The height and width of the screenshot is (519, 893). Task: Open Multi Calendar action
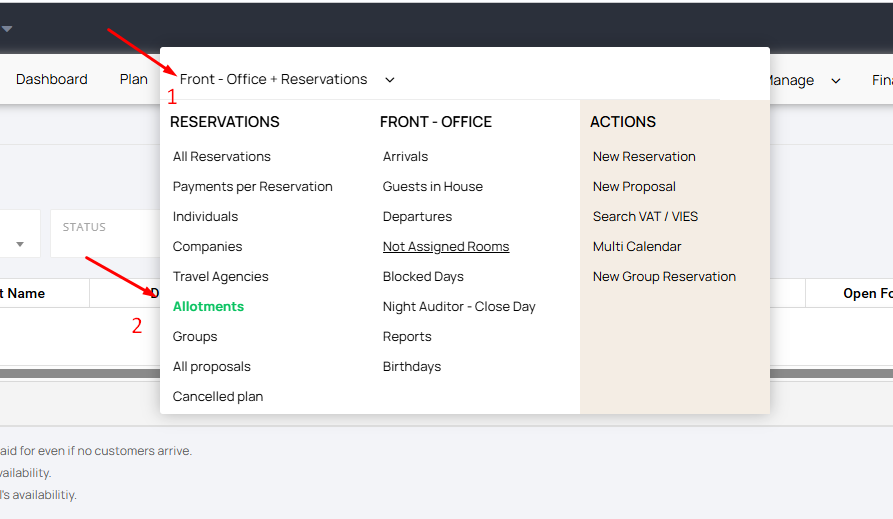point(637,246)
